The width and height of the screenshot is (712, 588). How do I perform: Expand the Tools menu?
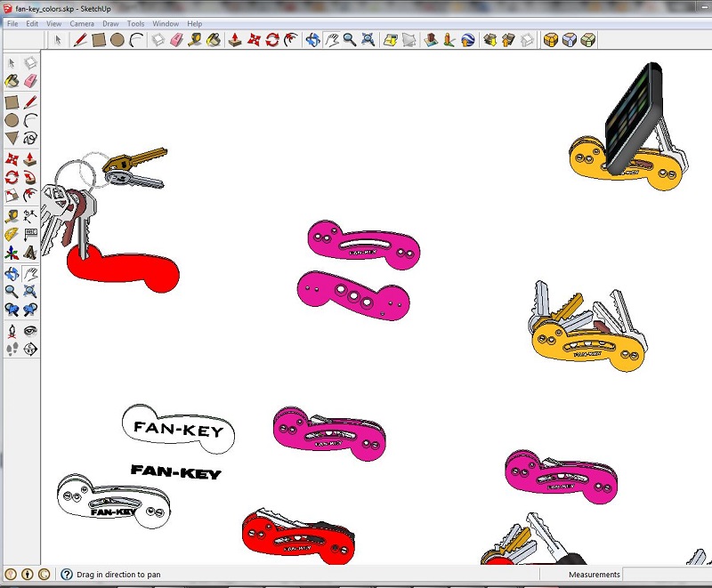(x=136, y=24)
